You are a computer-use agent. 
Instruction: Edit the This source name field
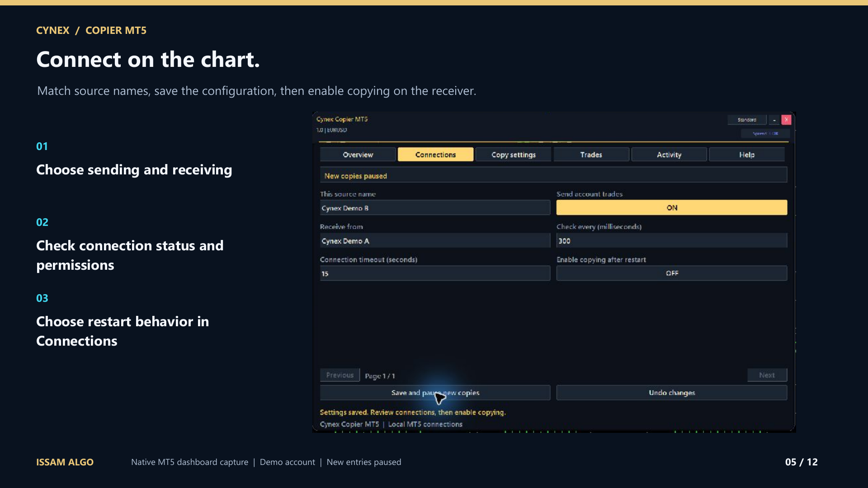point(435,208)
